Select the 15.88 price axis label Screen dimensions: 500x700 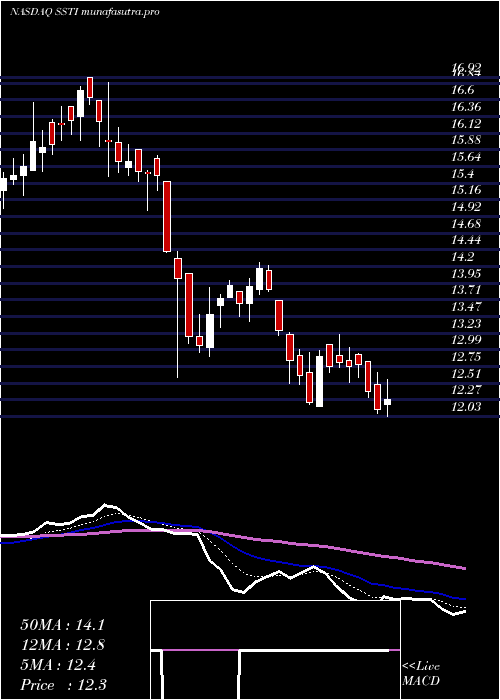(466, 140)
